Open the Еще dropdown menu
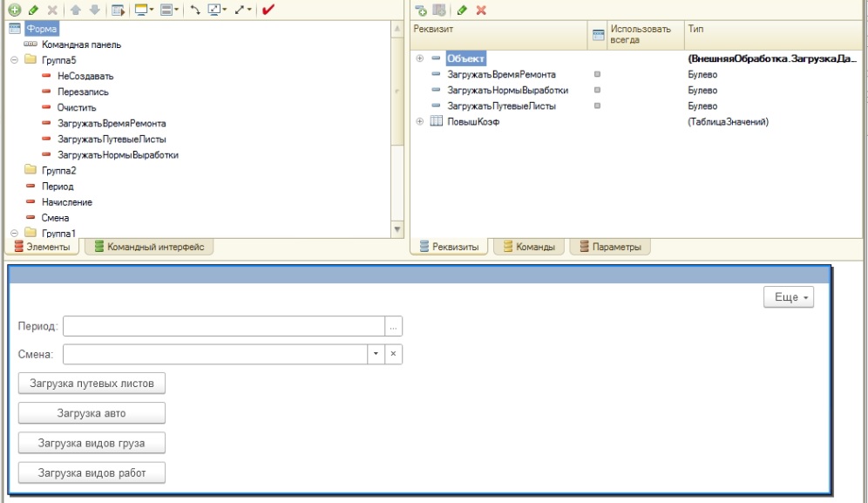868x503 pixels. click(789, 297)
